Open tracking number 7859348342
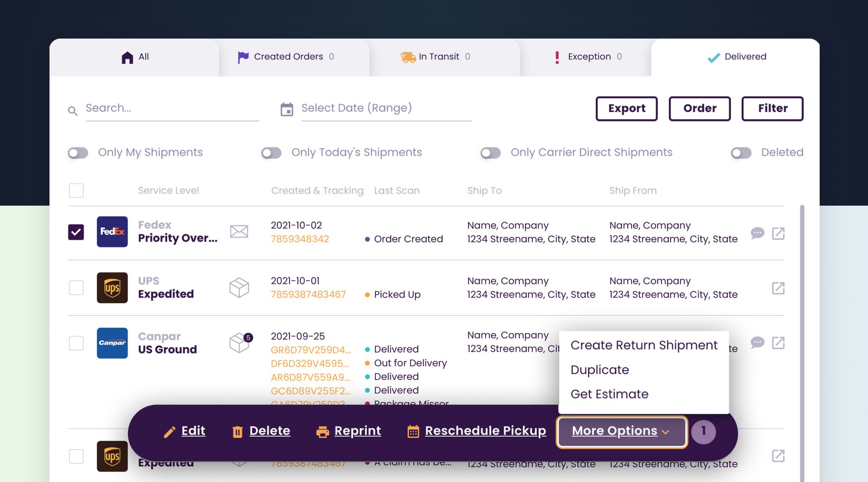Screen dimensions: 868x482 300,239
